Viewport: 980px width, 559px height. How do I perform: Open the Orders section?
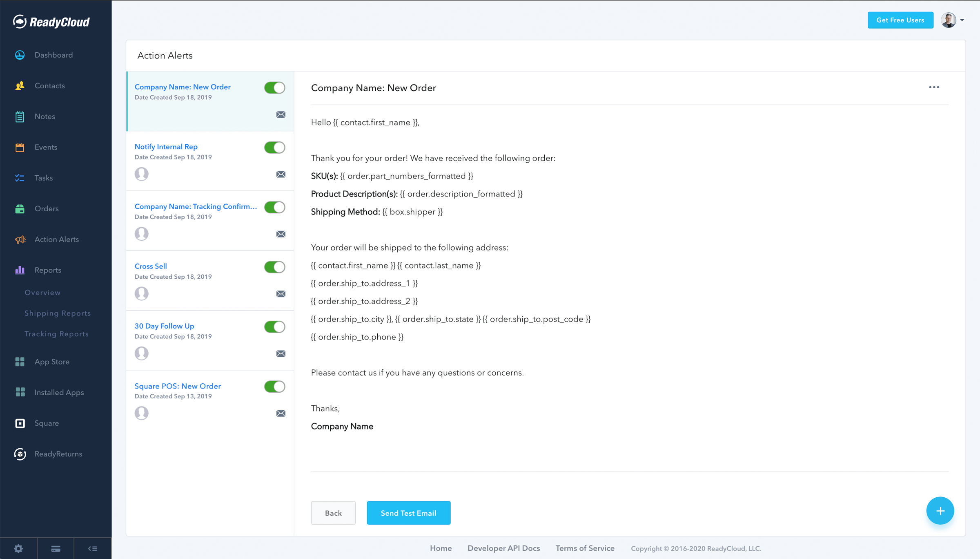20,208
